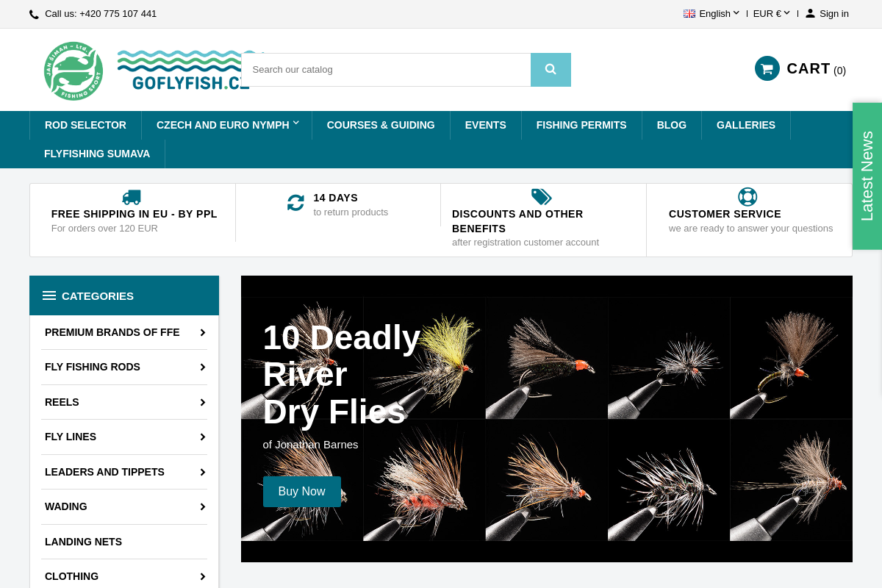
Task: Click the 14 days return arrows icon
Action: 295,203
